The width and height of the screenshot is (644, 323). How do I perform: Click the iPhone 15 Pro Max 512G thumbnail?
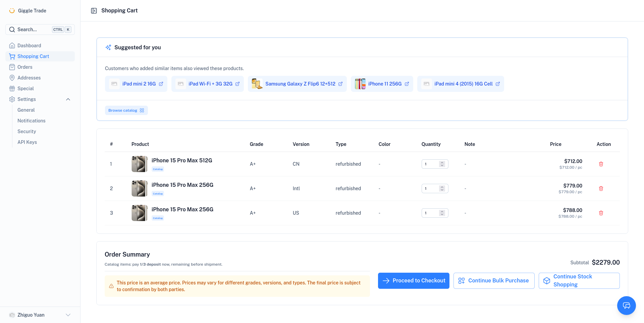point(139,164)
